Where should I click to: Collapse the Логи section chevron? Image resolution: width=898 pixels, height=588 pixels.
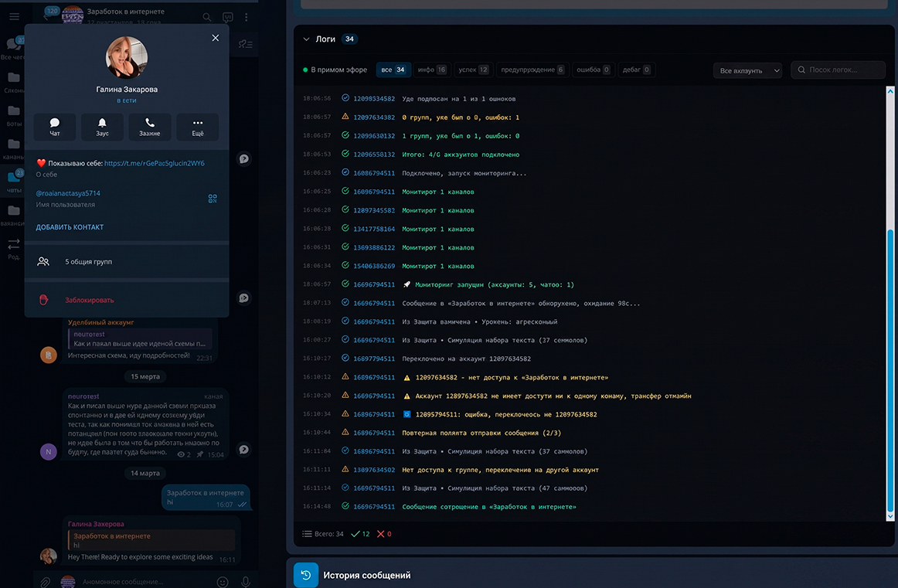click(x=306, y=39)
